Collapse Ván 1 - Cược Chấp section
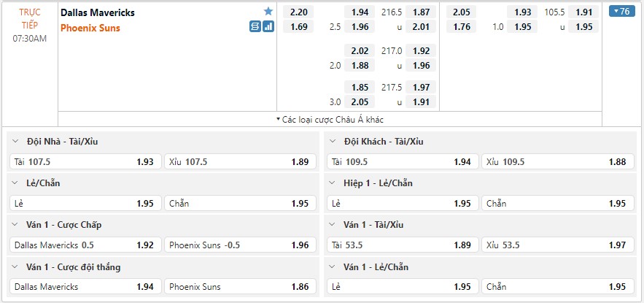 pos(15,225)
